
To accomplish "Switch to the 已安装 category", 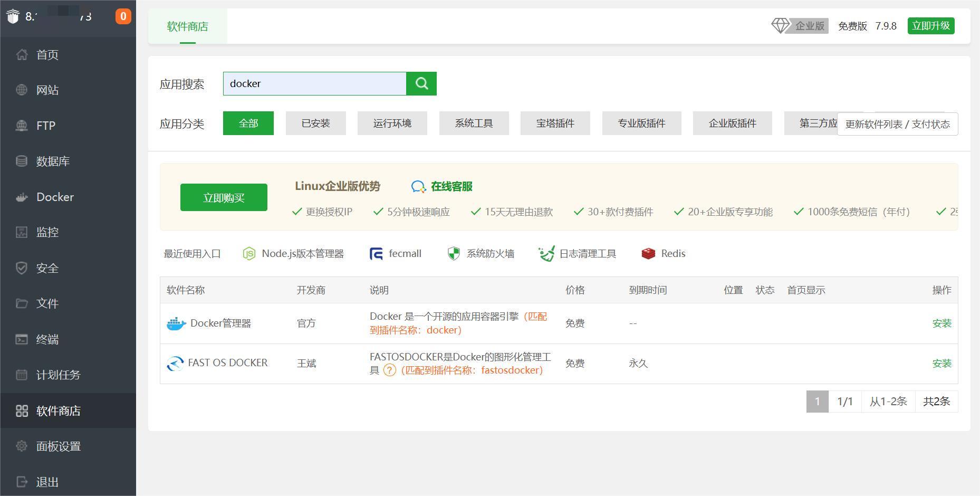I will click(x=315, y=123).
